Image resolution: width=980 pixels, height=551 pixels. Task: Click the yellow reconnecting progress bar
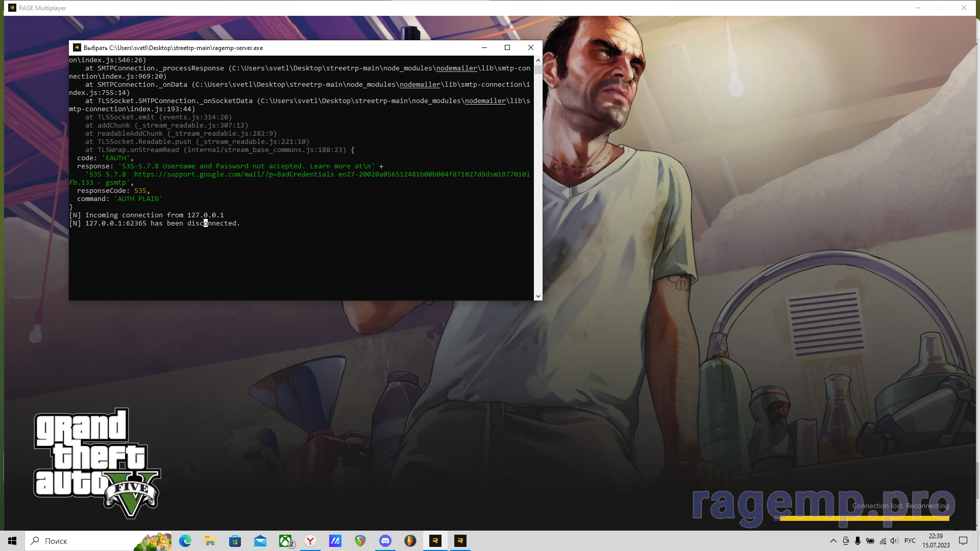point(864,518)
